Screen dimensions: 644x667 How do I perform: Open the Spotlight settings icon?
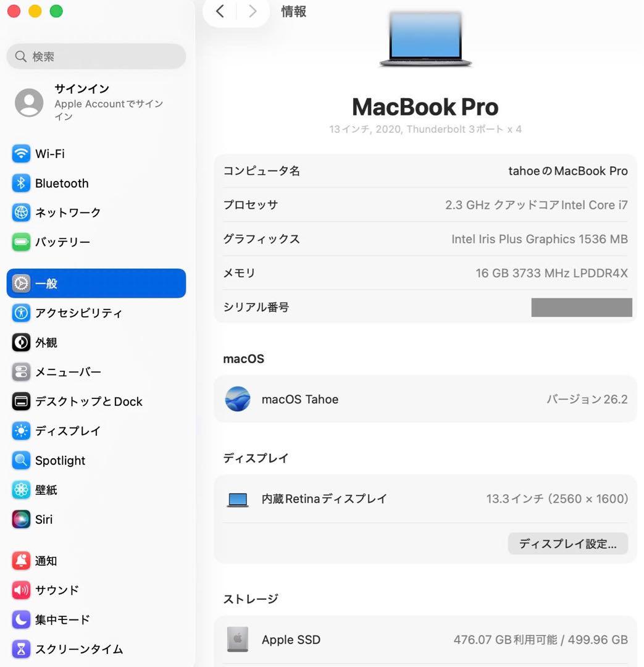(21, 460)
